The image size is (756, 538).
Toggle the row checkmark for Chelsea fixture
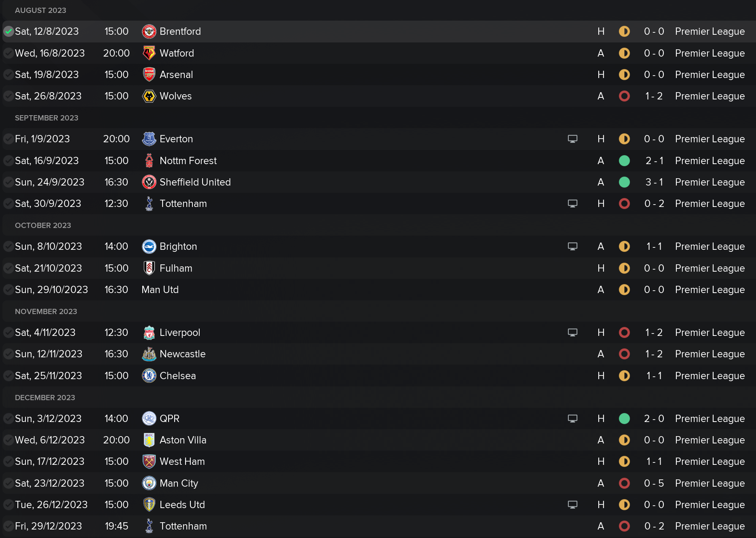pyautogui.click(x=8, y=376)
